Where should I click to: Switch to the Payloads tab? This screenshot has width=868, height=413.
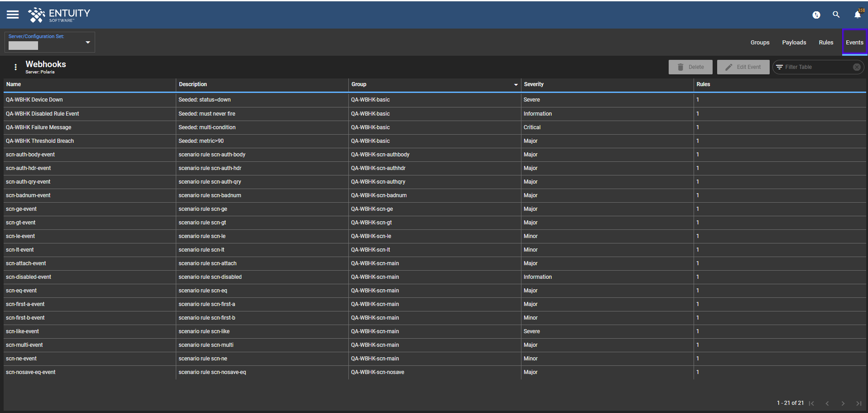pos(794,43)
